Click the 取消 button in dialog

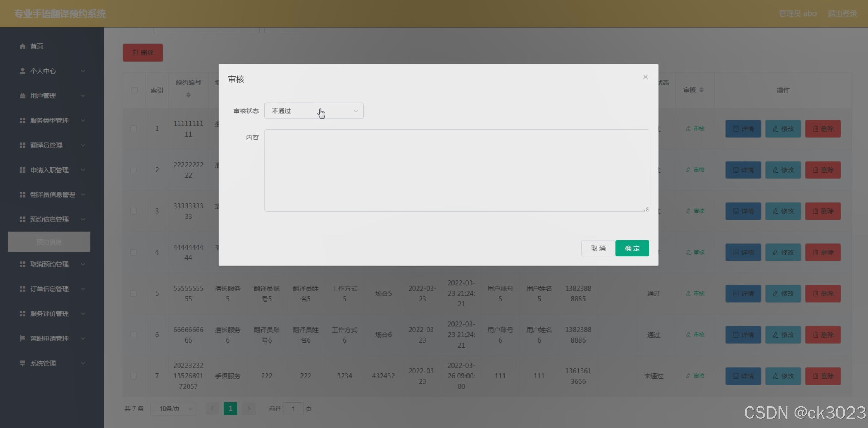598,248
